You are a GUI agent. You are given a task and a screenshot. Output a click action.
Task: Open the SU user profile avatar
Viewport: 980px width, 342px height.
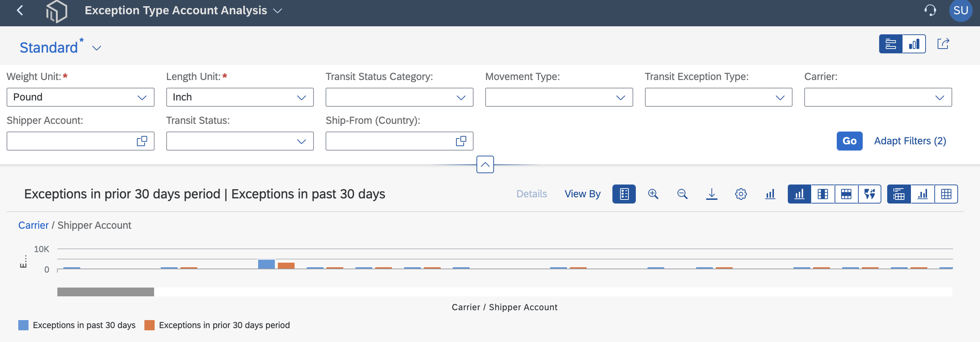tap(961, 10)
